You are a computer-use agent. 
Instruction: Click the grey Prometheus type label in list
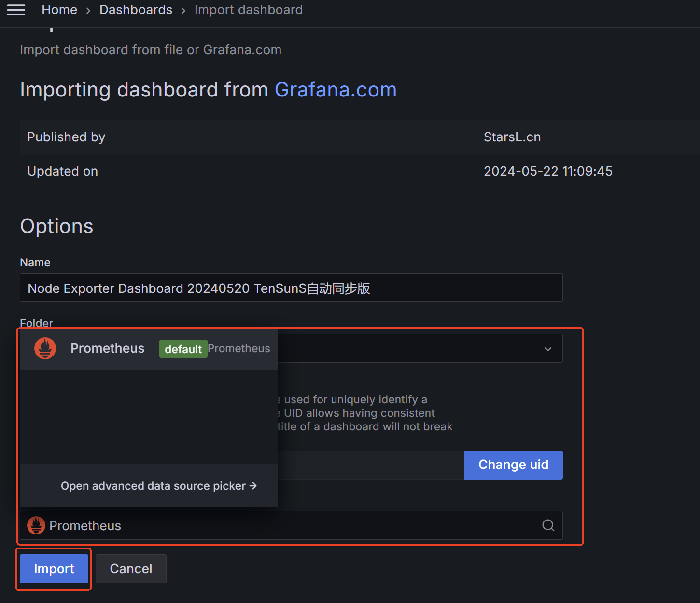tap(239, 348)
